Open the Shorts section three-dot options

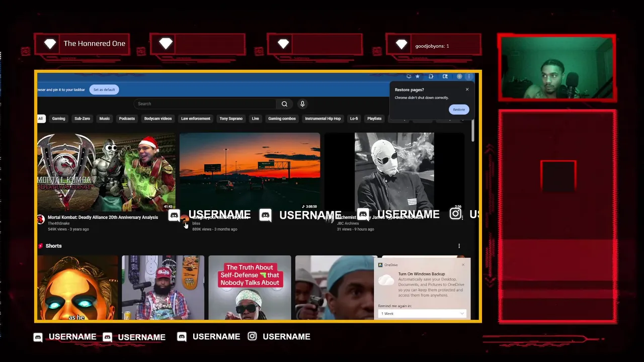click(459, 246)
